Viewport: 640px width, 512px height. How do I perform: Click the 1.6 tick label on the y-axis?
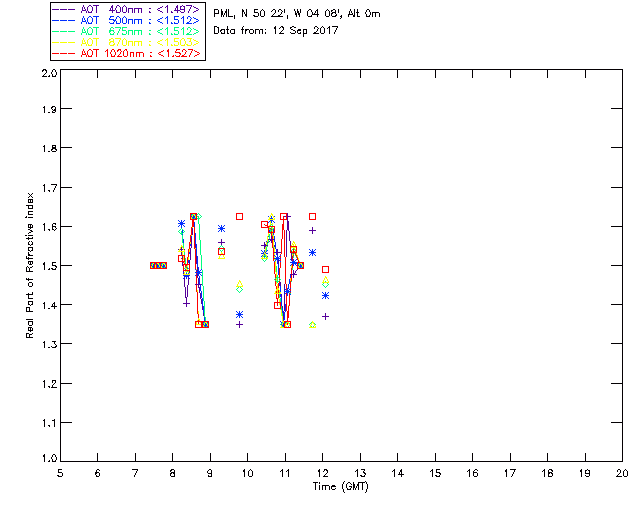pos(49,227)
